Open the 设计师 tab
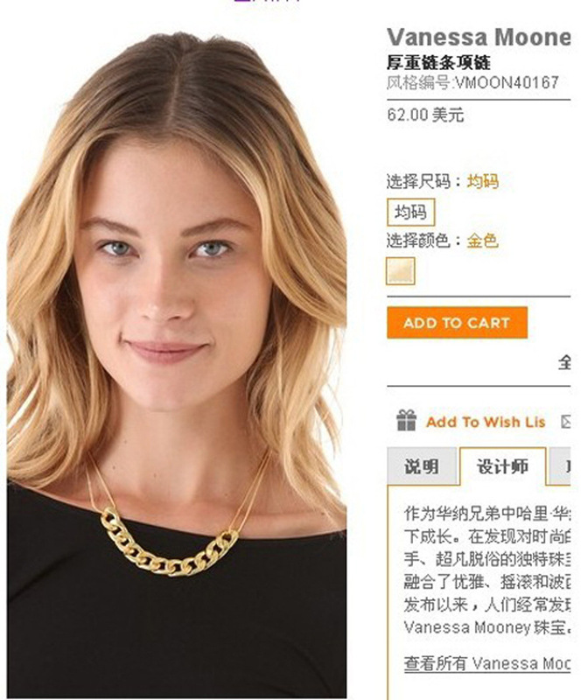The image size is (588, 700). point(503,466)
